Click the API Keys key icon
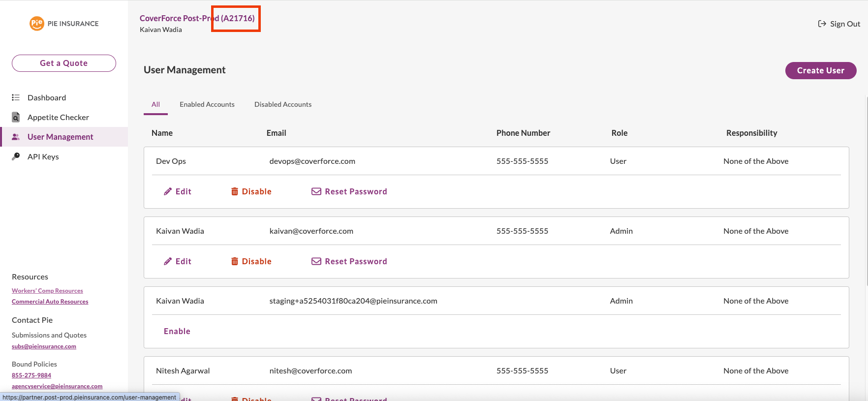 click(16, 156)
